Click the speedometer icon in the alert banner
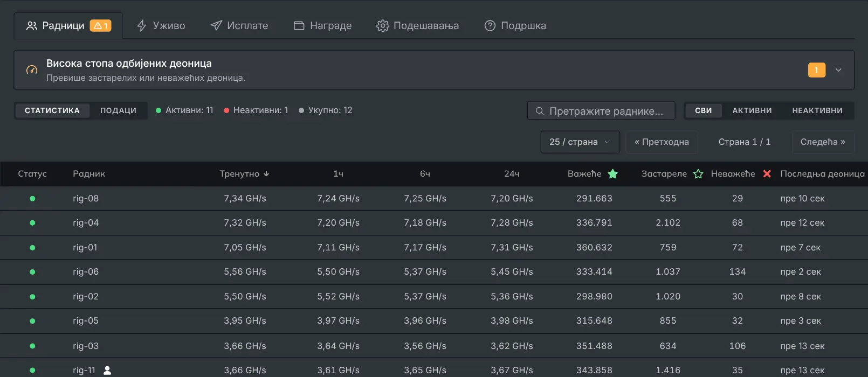The height and width of the screenshot is (377, 868). click(x=32, y=70)
